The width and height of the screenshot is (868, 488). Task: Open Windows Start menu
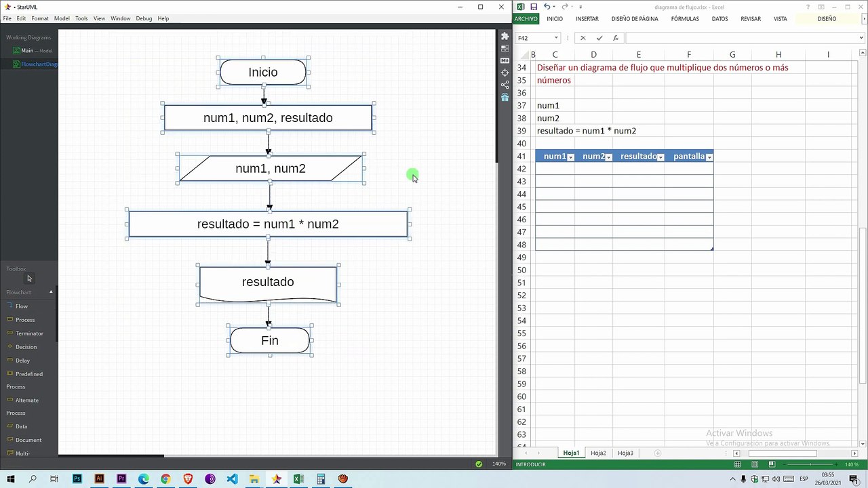pyautogui.click(x=11, y=479)
